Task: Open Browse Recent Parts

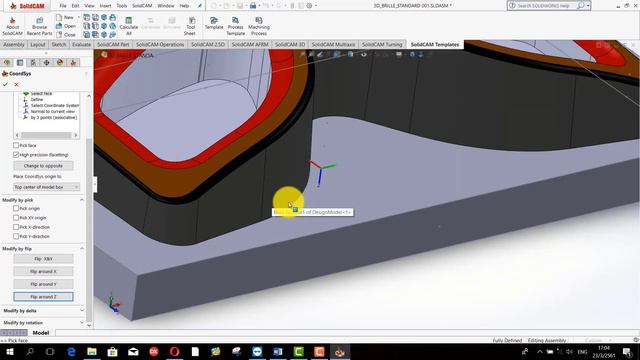Action: [40, 27]
